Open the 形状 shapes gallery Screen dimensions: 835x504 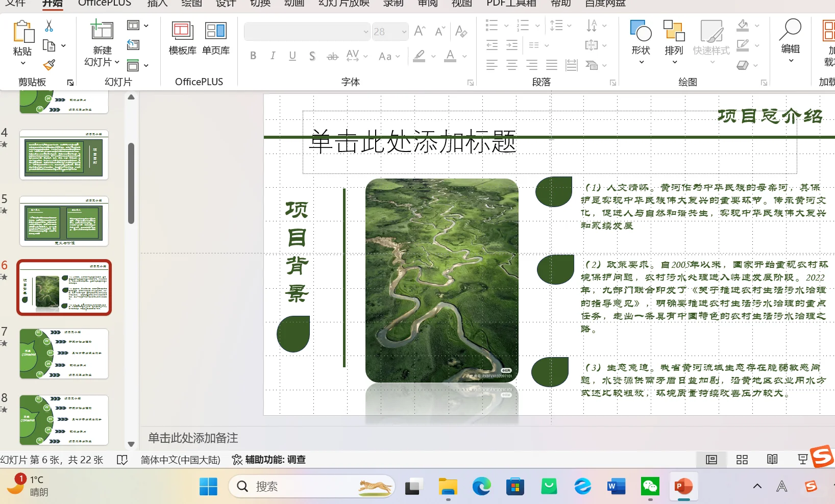click(641, 42)
